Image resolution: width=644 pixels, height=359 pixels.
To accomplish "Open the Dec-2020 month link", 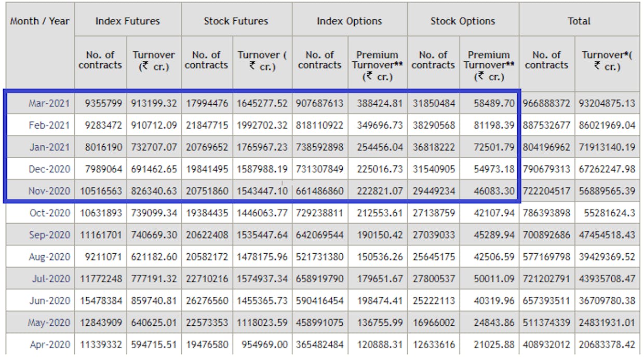I will [49, 169].
